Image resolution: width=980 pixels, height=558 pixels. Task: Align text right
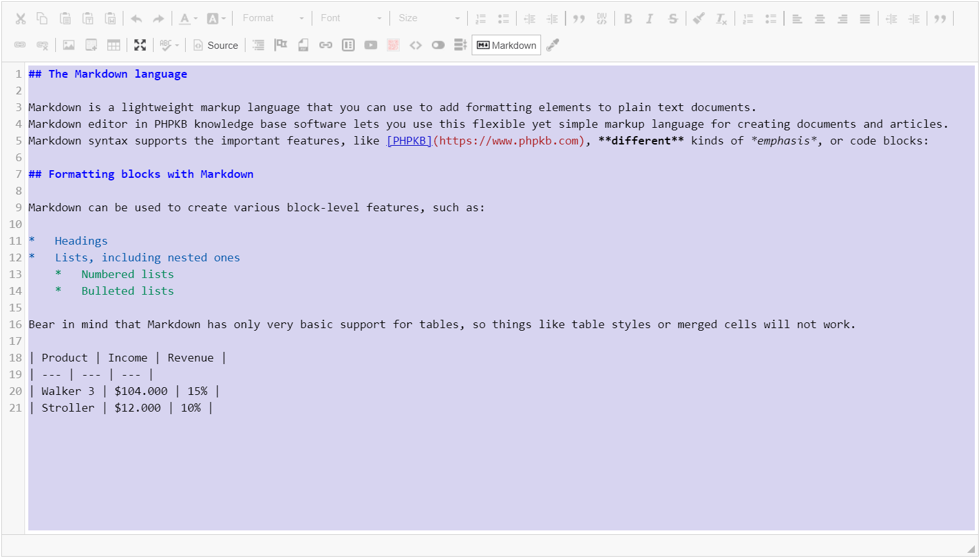tap(842, 19)
